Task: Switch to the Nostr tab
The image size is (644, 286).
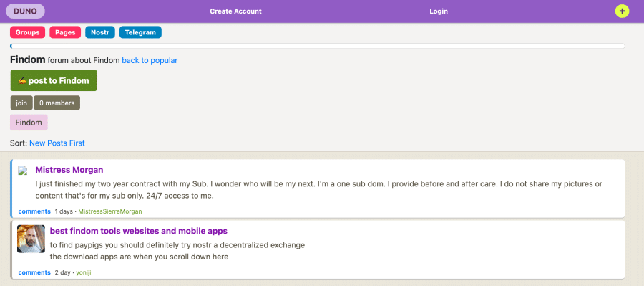Action: (100, 32)
